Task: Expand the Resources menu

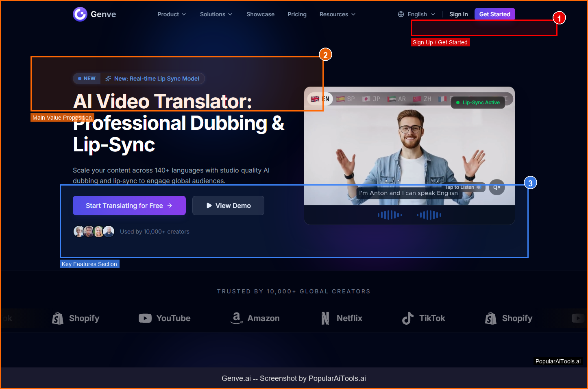Action: (x=337, y=14)
